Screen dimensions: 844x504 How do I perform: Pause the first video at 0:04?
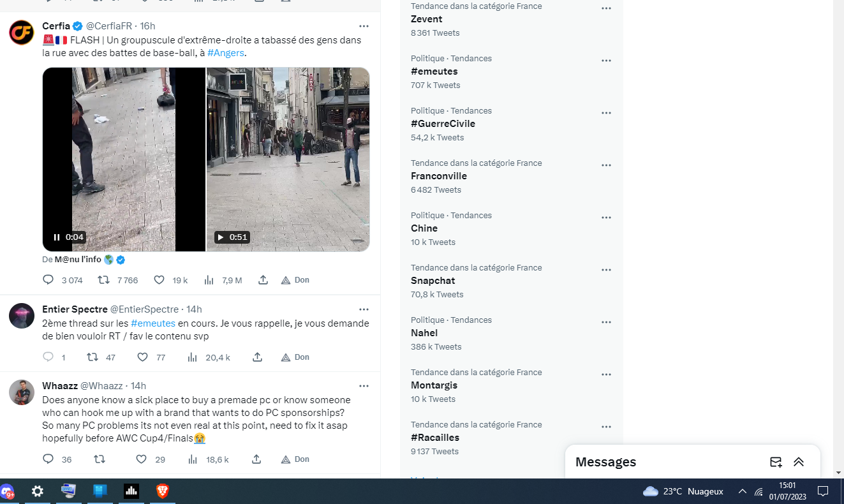coord(57,237)
